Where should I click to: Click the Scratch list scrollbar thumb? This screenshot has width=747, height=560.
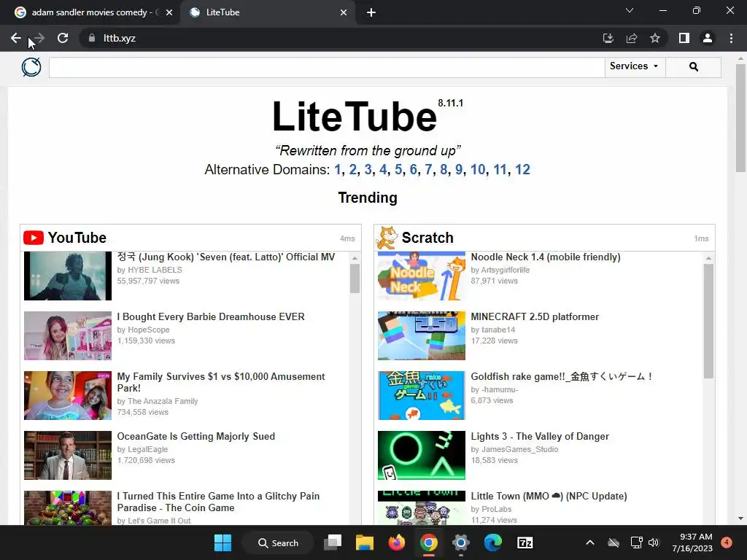(x=708, y=321)
